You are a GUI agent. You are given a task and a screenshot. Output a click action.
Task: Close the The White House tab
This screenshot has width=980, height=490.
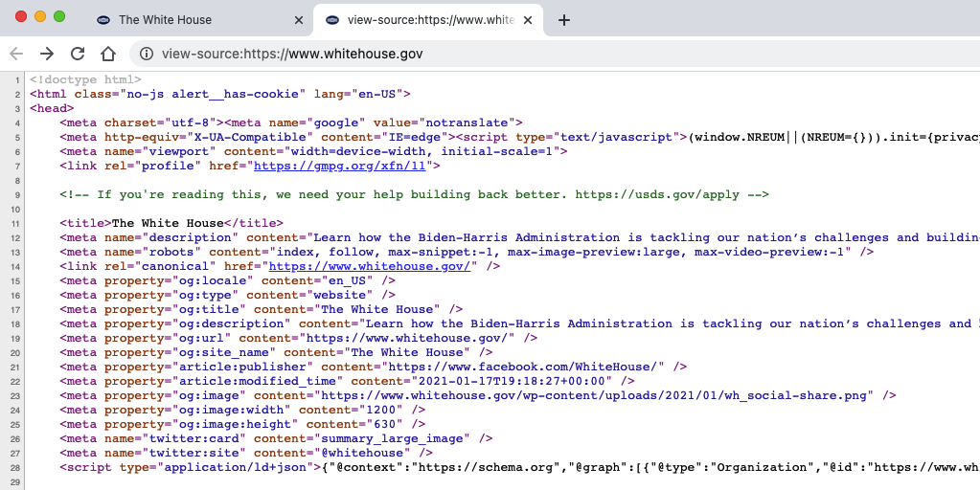point(299,20)
